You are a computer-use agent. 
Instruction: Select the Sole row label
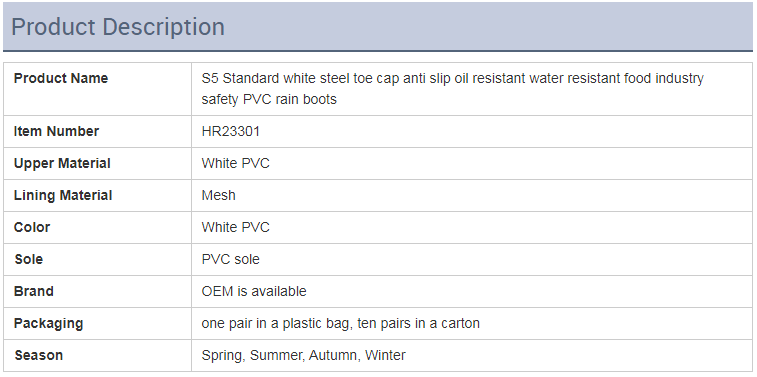point(28,259)
